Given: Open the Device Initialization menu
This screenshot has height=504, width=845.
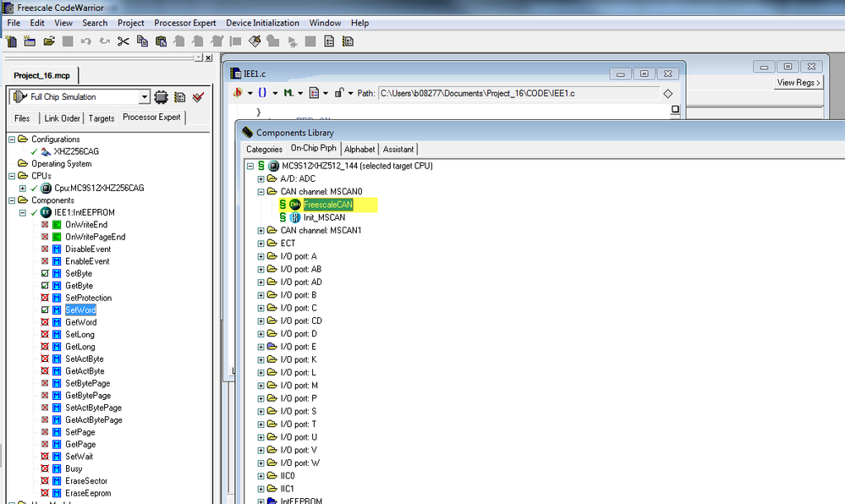Looking at the screenshot, I should coord(262,23).
